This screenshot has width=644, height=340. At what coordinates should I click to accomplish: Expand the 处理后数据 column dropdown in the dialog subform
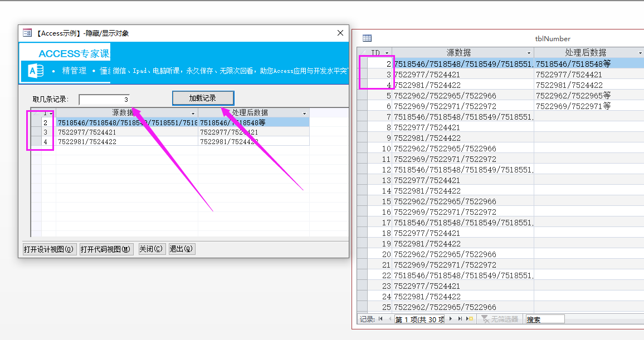point(304,114)
